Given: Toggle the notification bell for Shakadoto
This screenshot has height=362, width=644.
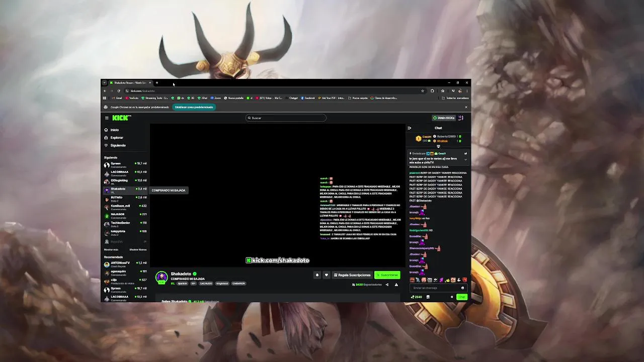Looking at the screenshot, I should (317, 275).
